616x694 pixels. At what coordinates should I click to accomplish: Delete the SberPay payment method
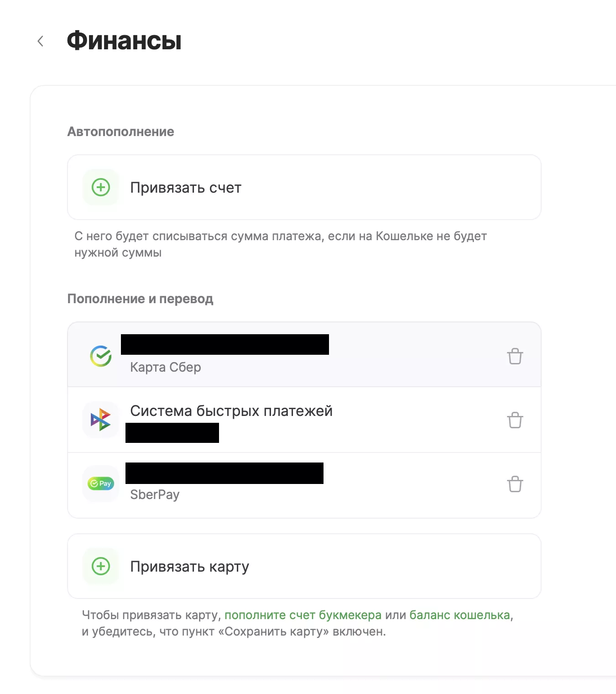(x=515, y=484)
